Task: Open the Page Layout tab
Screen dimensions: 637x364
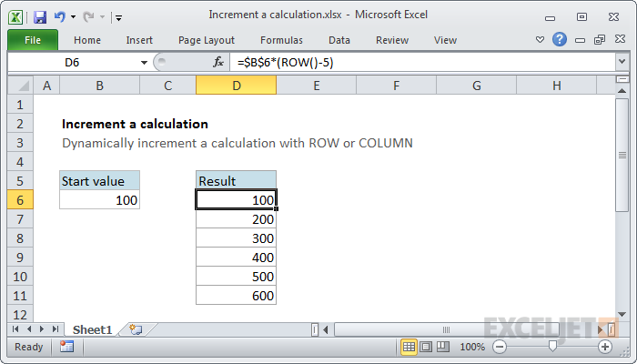Action: 207,40
